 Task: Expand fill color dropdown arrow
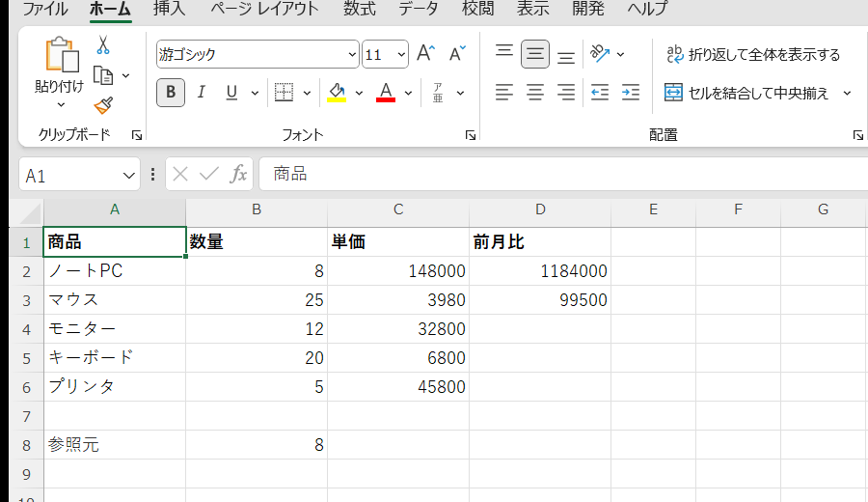359,93
